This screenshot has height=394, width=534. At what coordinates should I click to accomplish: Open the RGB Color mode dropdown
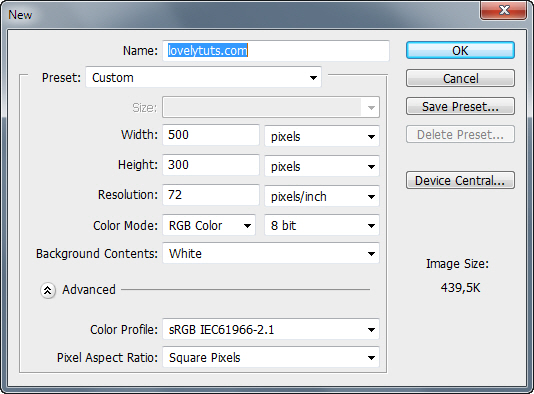pyautogui.click(x=209, y=225)
